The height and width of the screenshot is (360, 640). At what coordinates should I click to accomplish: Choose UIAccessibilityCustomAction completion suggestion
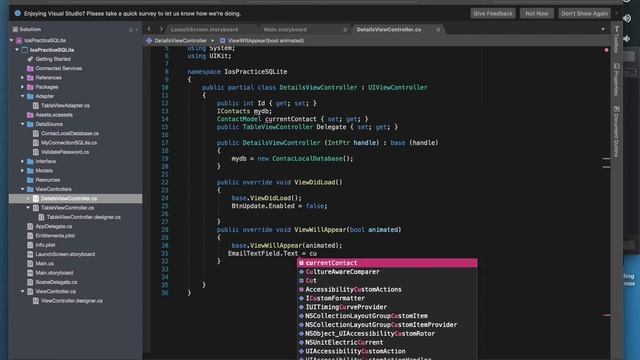[x=387, y=351]
